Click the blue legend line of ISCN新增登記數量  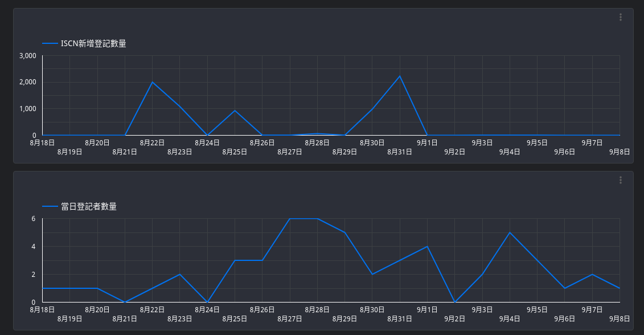click(50, 43)
